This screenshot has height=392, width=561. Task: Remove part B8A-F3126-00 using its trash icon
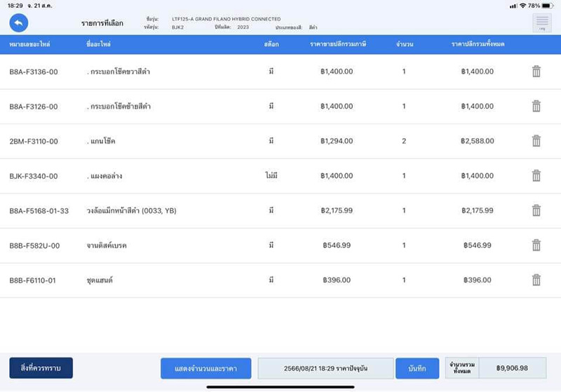tap(536, 107)
